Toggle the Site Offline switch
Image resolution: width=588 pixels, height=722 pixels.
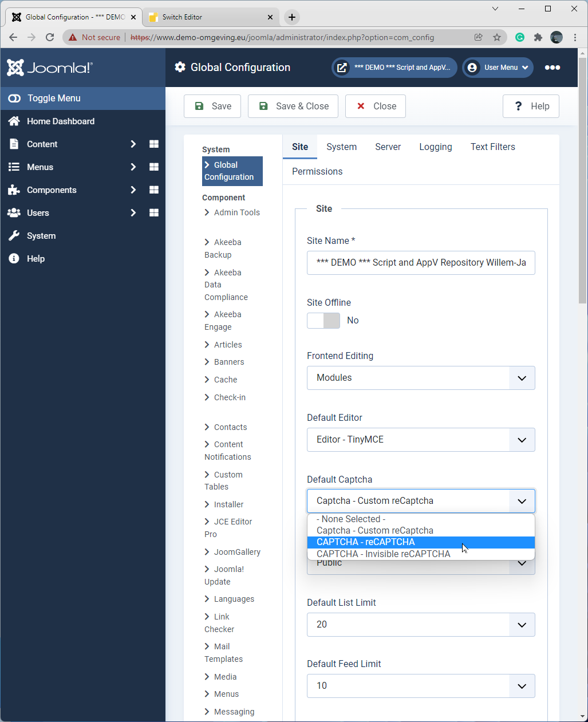click(x=323, y=321)
